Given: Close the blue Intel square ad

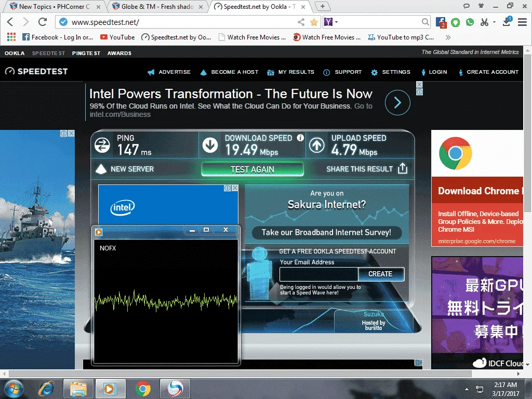Looking at the screenshot, I should pos(235,188).
